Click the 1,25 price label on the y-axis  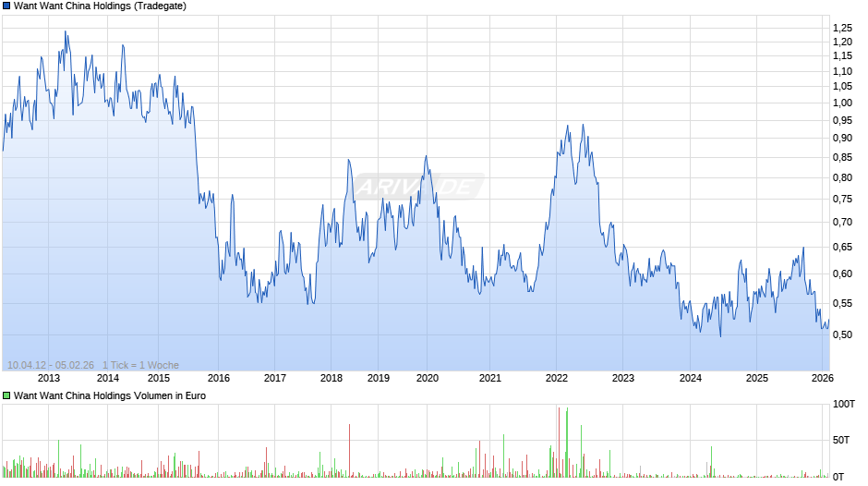coord(842,29)
